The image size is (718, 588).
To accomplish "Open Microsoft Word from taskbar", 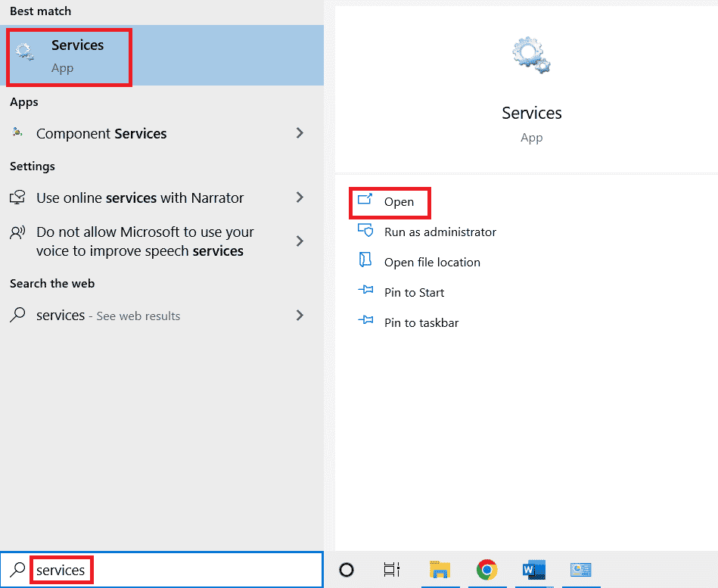I will (x=534, y=570).
